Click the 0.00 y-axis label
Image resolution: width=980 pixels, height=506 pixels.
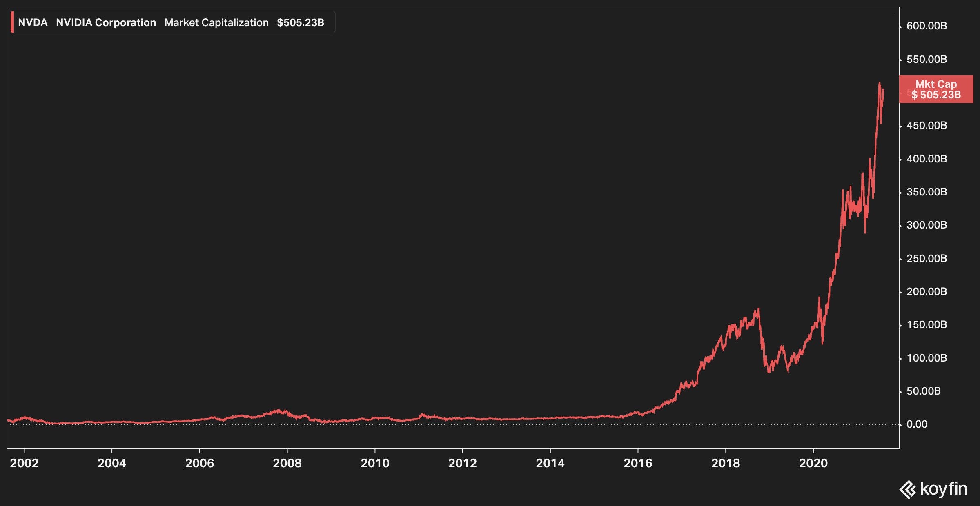tap(917, 424)
